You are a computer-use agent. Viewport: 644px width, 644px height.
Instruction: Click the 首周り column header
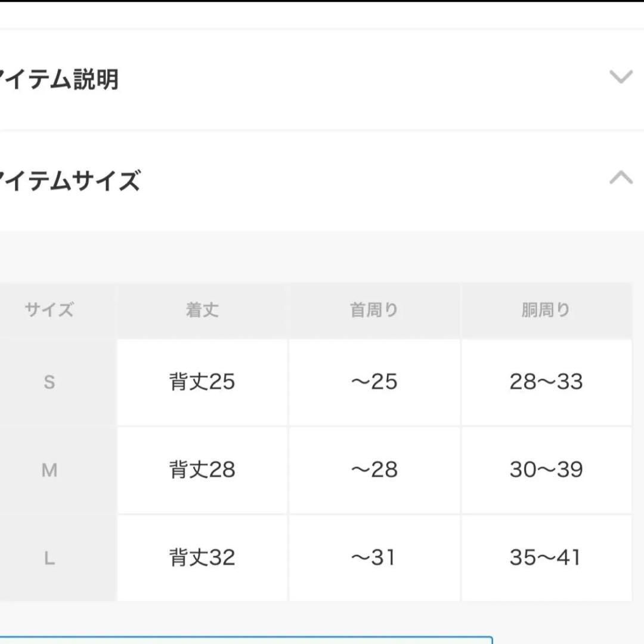[374, 309]
